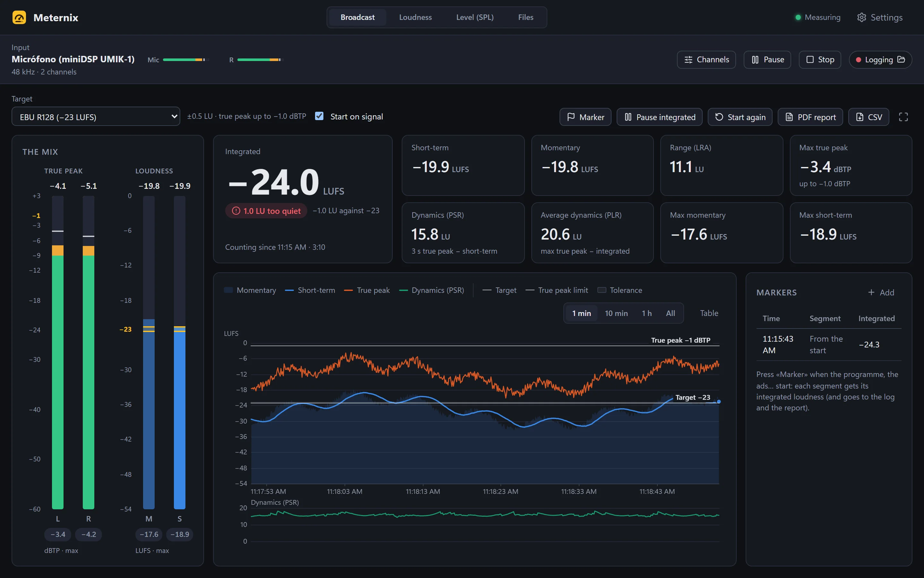This screenshot has width=924, height=578.
Task: Stop measuring with the Stop button
Action: coord(820,60)
